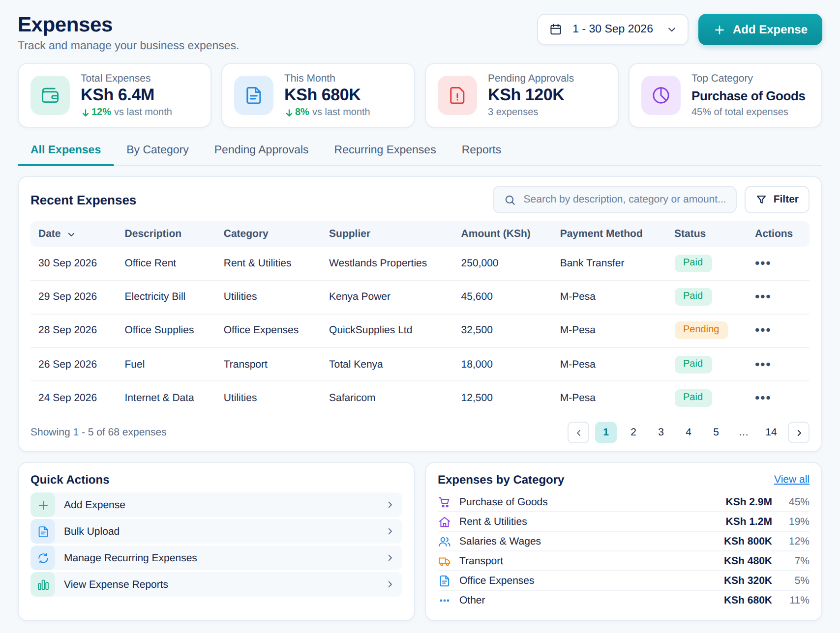Click the Add Expense button in header
Viewport: 840px width, 633px height.
click(x=760, y=29)
